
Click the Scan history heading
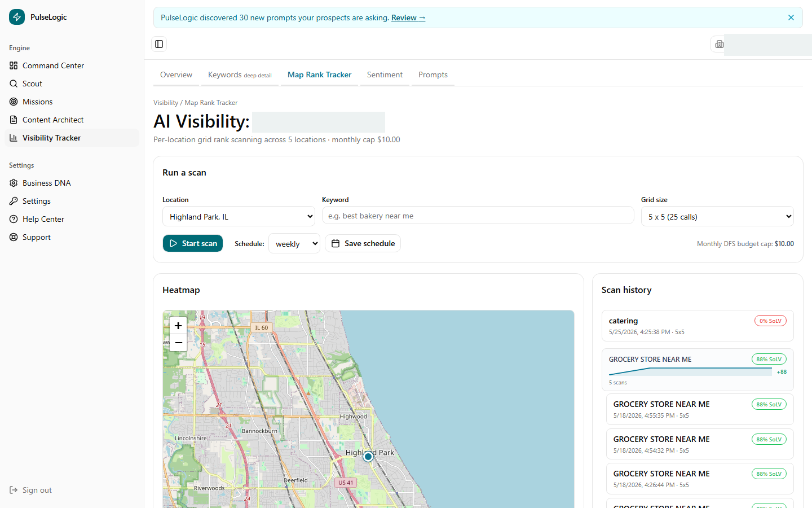click(x=626, y=290)
